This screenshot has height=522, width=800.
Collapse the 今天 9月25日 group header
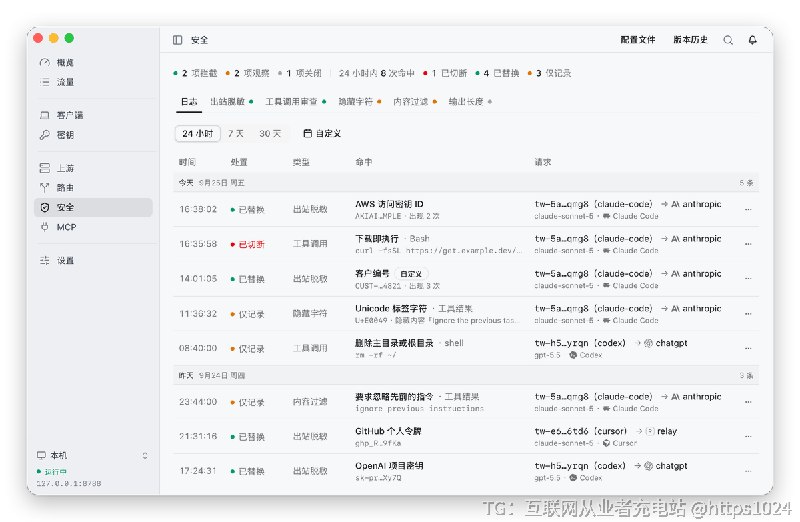coord(466,182)
